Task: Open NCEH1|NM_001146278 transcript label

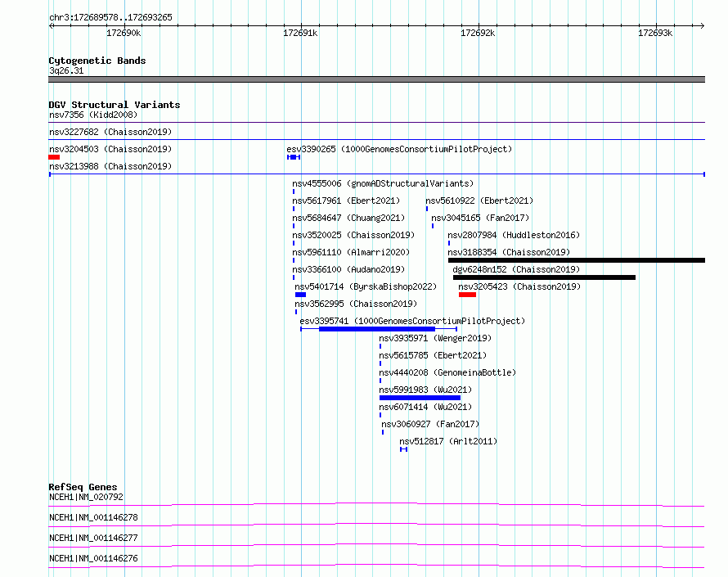Action: click(93, 517)
